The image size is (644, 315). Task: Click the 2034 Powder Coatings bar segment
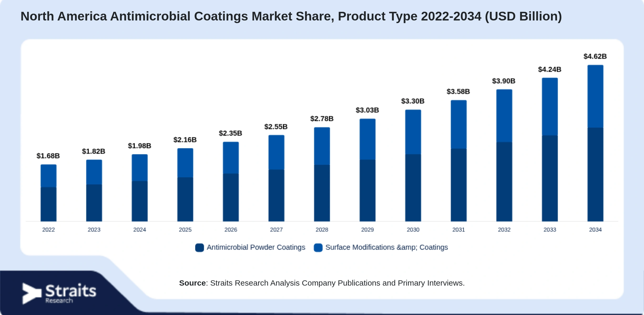click(595, 175)
